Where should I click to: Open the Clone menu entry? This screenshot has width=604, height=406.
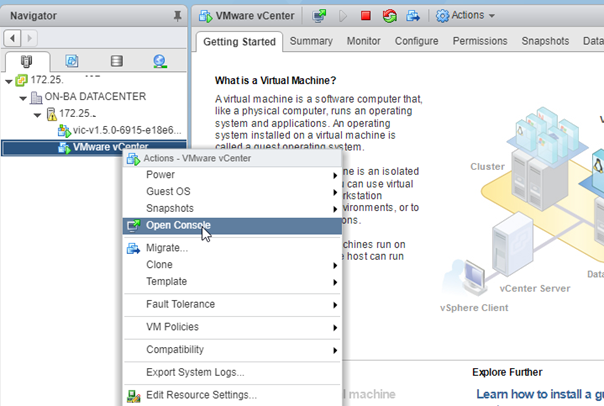pos(232,265)
